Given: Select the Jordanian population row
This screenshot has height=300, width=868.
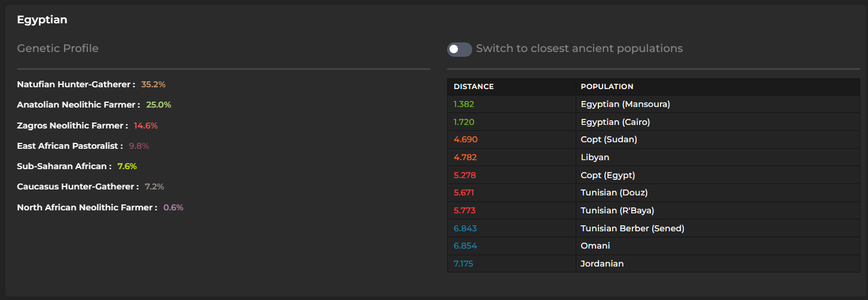Looking at the screenshot, I should click(x=602, y=264).
